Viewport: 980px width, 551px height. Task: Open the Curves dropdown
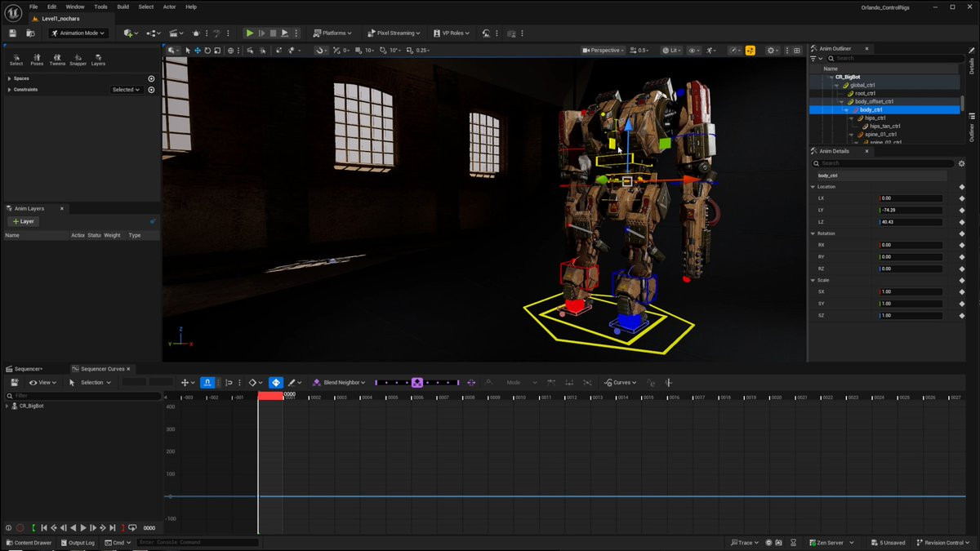coord(621,382)
